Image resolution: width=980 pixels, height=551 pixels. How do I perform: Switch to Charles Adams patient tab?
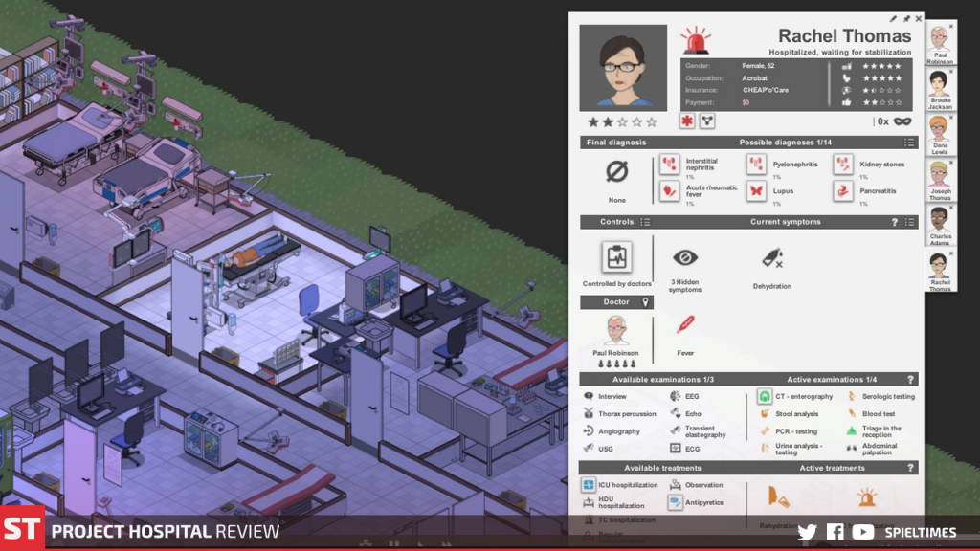940,226
